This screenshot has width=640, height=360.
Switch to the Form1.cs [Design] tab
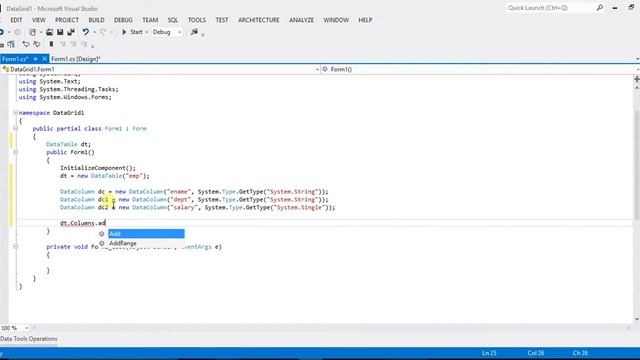click(76, 59)
